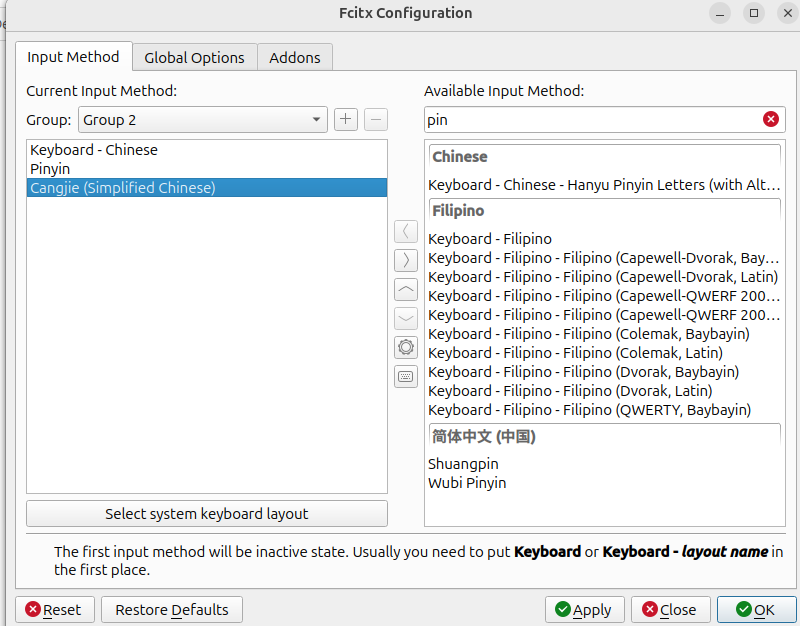The height and width of the screenshot is (626, 800).
Task: Minimize the Fcitx Configuration window
Action: [x=720, y=13]
